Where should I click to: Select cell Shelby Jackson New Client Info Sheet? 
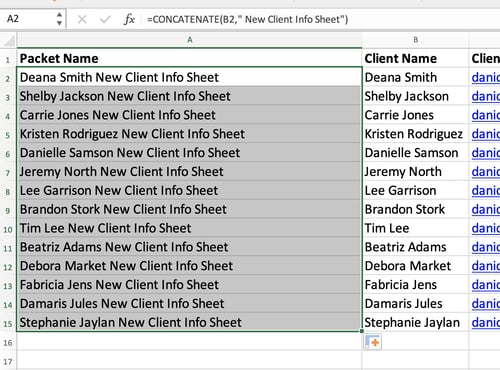point(189,96)
